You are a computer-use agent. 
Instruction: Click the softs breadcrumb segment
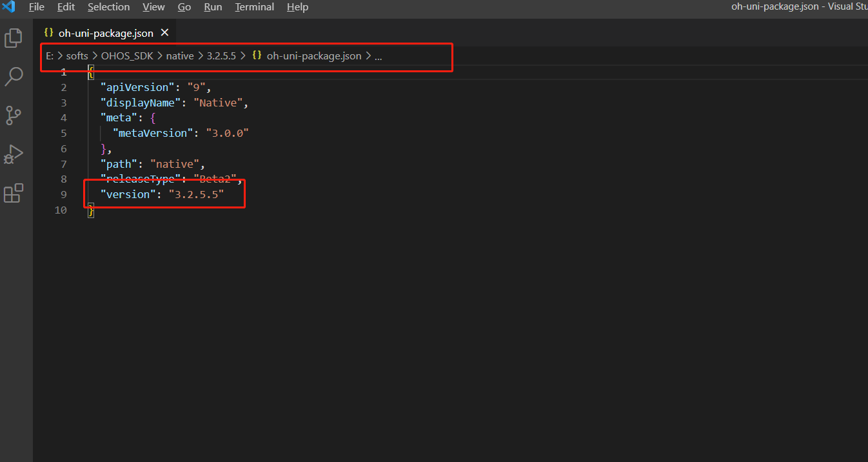pos(77,56)
